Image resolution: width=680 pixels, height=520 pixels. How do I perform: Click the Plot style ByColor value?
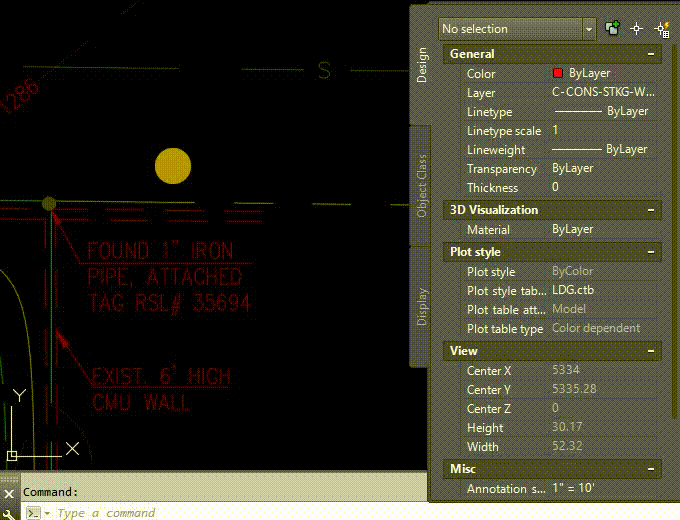pos(572,271)
